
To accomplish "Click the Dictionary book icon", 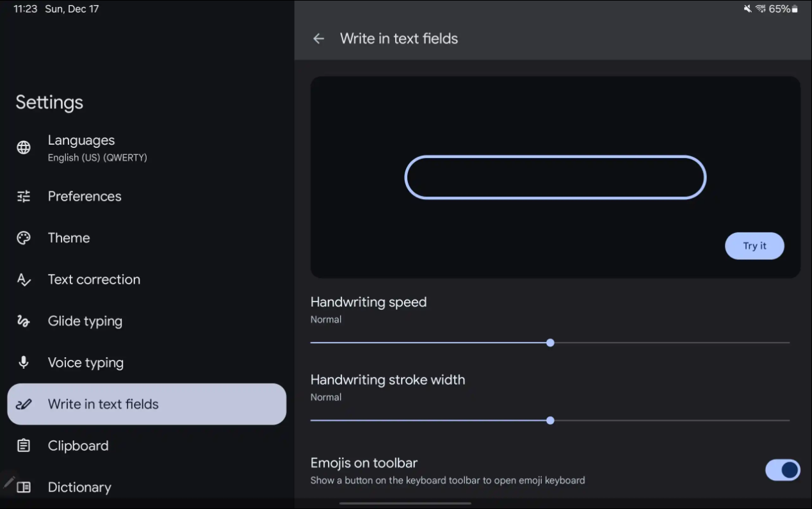I will coord(24,487).
